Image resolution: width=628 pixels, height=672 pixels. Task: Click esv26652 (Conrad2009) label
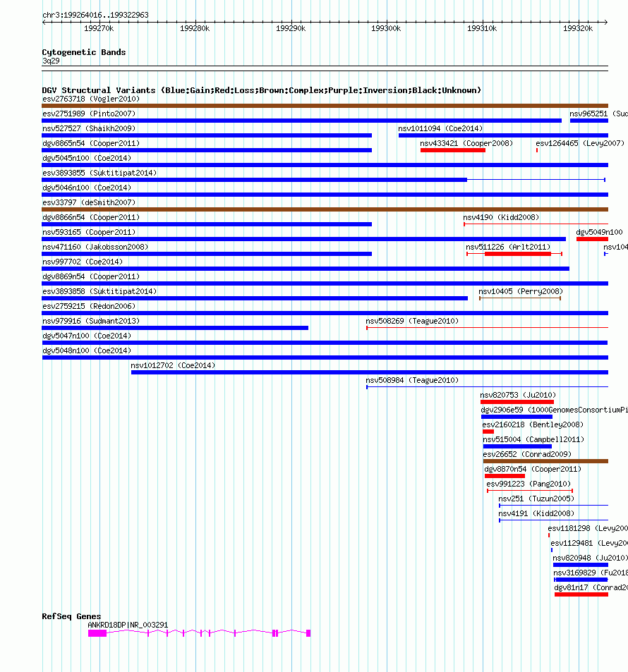(527, 454)
